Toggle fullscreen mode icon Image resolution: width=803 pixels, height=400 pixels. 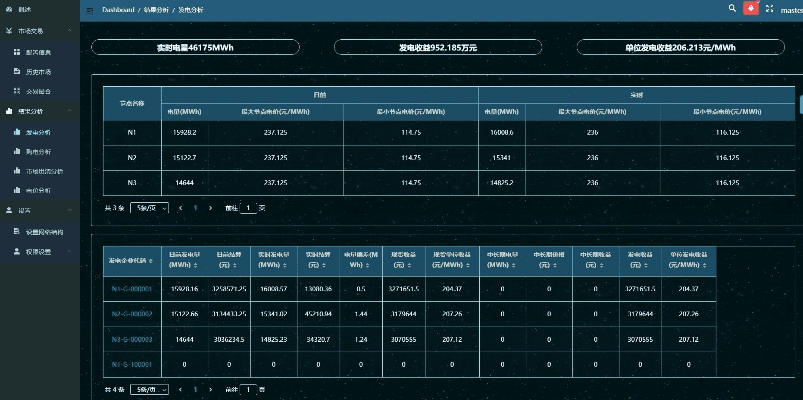point(769,8)
